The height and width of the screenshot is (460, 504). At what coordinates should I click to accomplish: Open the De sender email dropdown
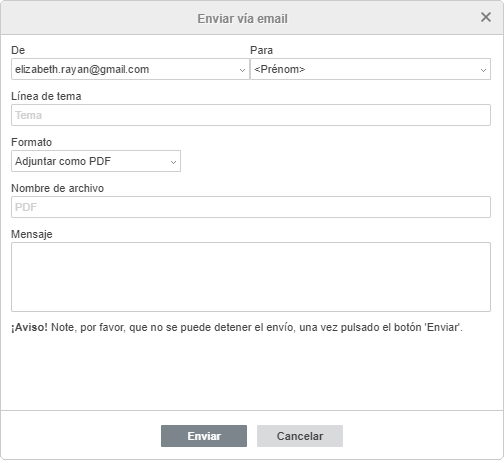point(130,69)
